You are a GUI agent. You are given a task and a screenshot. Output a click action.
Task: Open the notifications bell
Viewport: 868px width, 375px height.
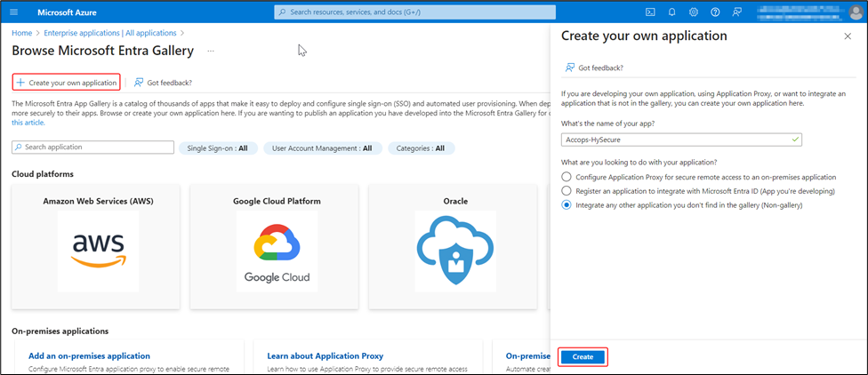pyautogui.click(x=671, y=12)
